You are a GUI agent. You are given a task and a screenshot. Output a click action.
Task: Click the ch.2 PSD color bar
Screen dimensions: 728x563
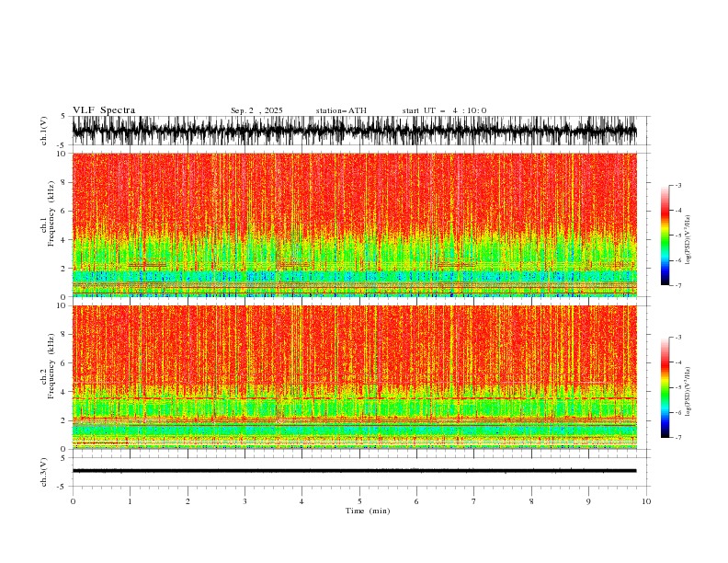pyautogui.click(x=665, y=387)
